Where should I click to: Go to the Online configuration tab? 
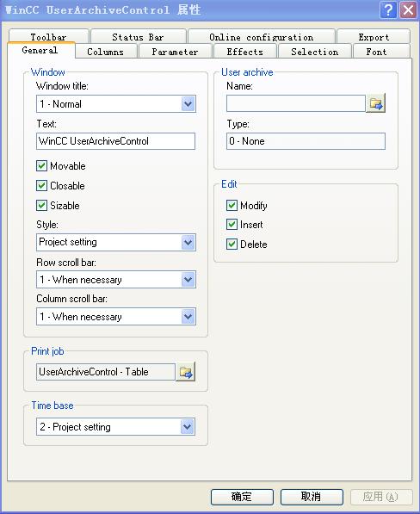(261, 37)
